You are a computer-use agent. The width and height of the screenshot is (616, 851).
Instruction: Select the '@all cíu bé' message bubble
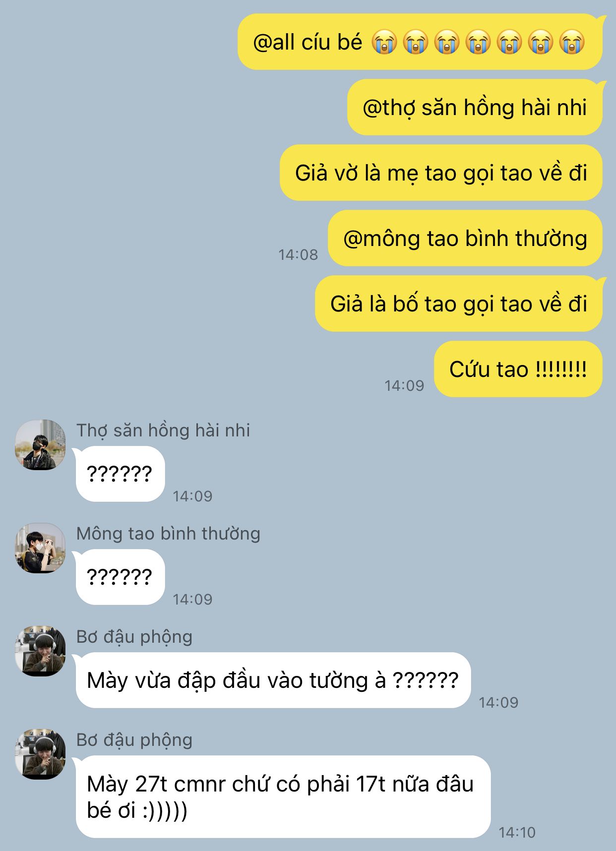click(x=420, y=42)
